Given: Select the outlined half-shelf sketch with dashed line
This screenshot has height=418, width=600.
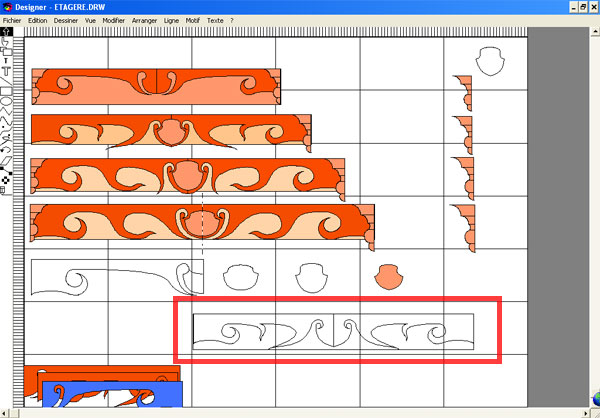Looking at the screenshot, I should [117, 277].
